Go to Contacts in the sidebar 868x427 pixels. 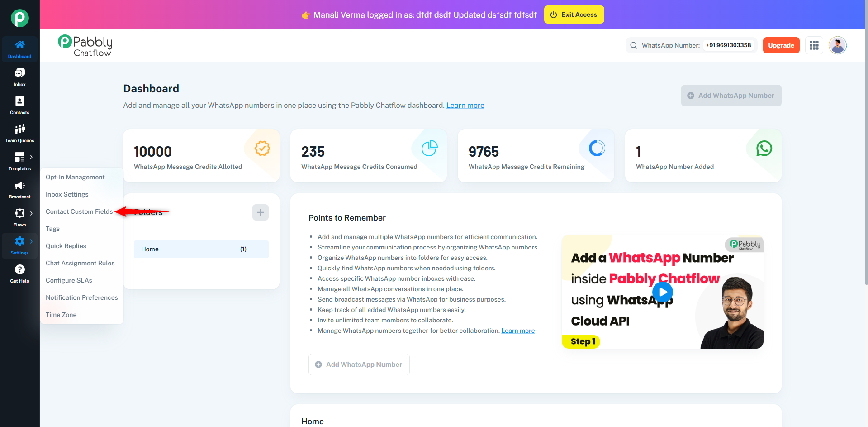tap(19, 101)
